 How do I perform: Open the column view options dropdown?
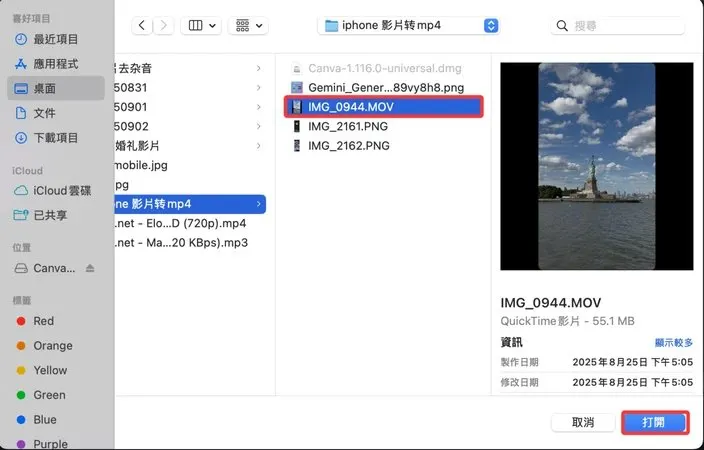tap(201, 26)
